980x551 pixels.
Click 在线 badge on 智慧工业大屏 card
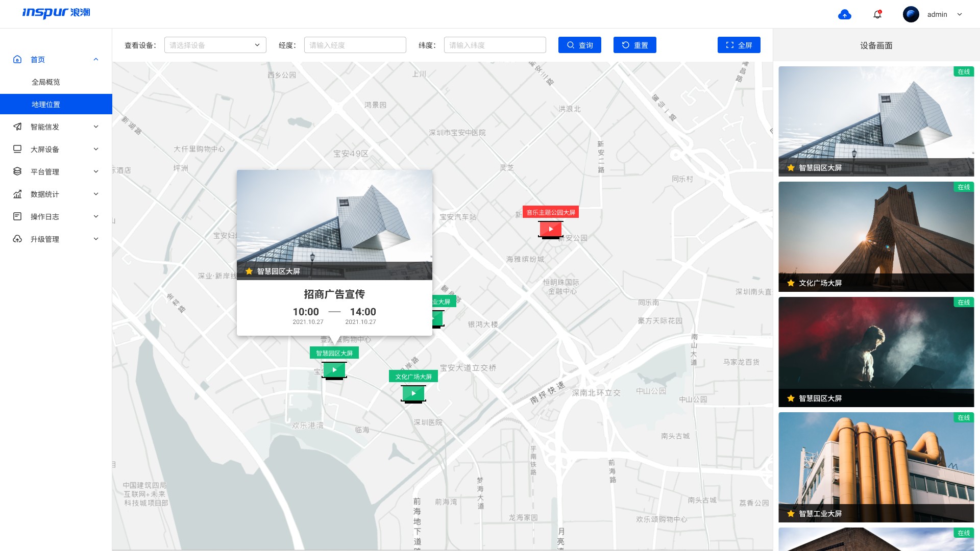click(964, 417)
